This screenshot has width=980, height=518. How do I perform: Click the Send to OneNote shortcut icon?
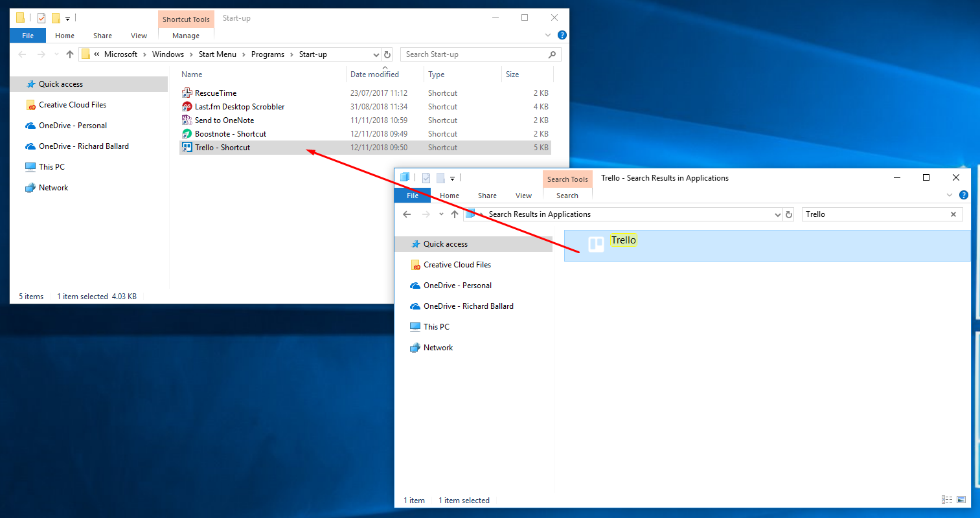pos(187,120)
